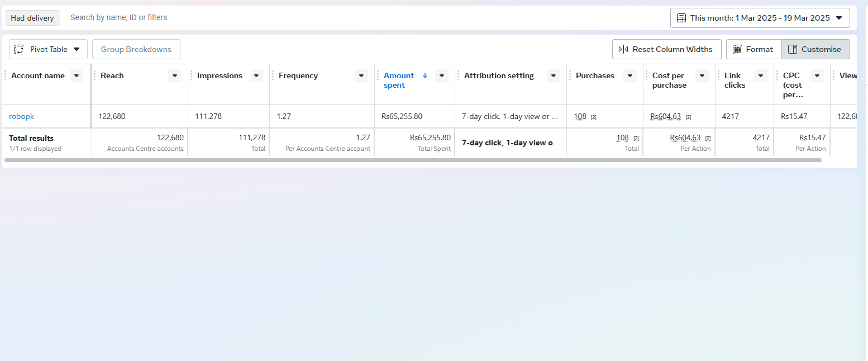Screen dimensions: 868x361
Task: Click the Account name drag handle
Action: (x=5, y=75)
